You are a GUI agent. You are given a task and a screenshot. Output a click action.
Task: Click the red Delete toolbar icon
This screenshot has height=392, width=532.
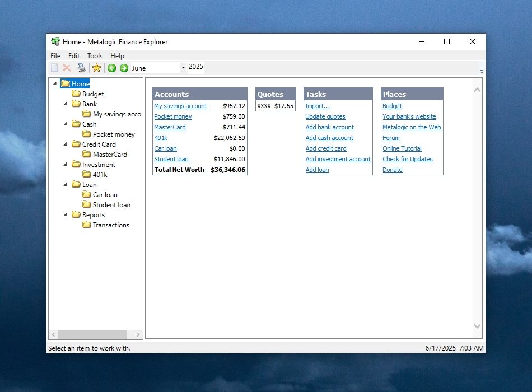[67, 68]
